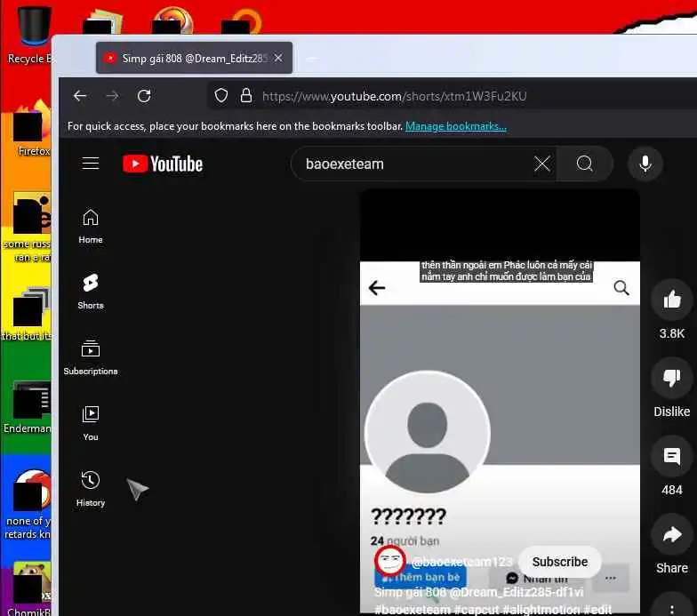Image resolution: width=697 pixels, height=616 pixels.
Task: Subscribe to @baoexeteam123 channel
Action: 560,562
